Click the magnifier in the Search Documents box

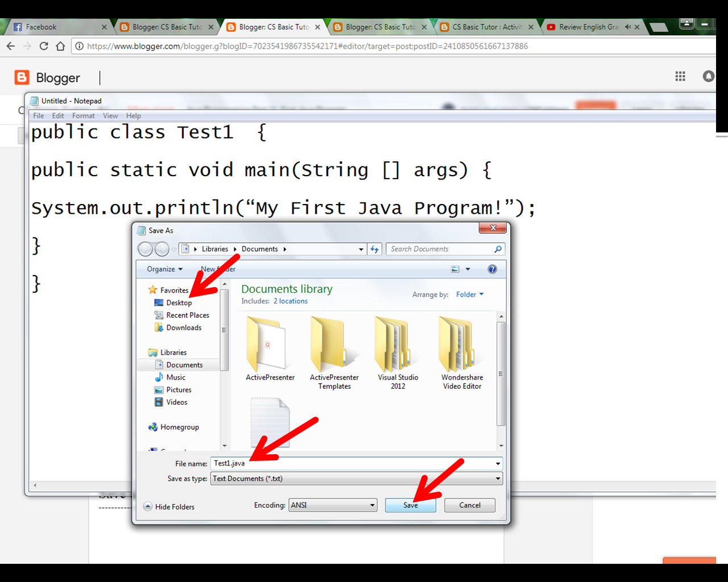(x=498, y=249)
